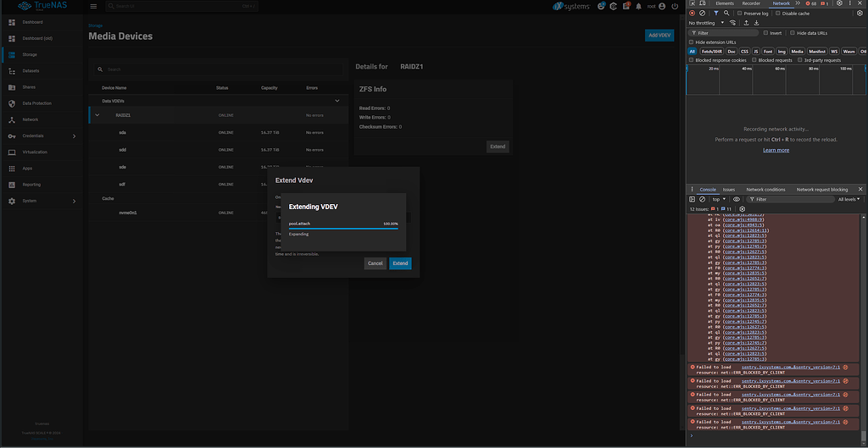Import HAR file with upload icon
Image resolution: width=868 pixels, height=448 pixels.
[x=746, y=23]
